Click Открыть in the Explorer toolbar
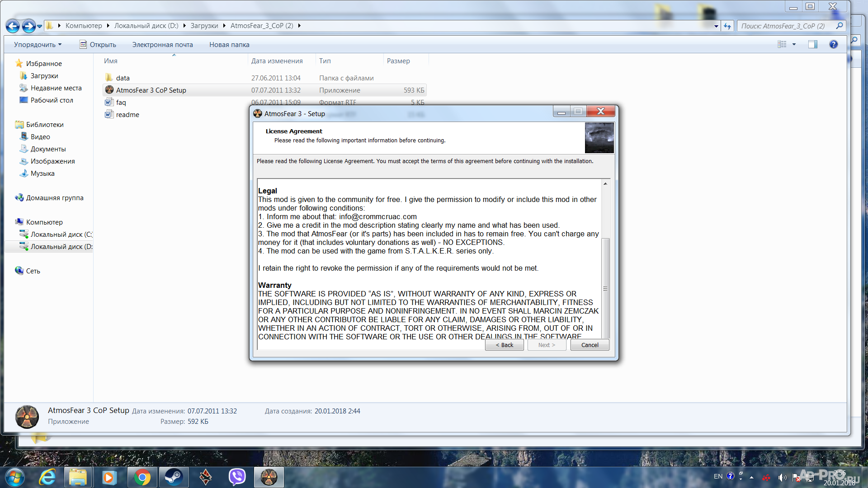Viewport: 868px width, 488px height. click(98, 44)
